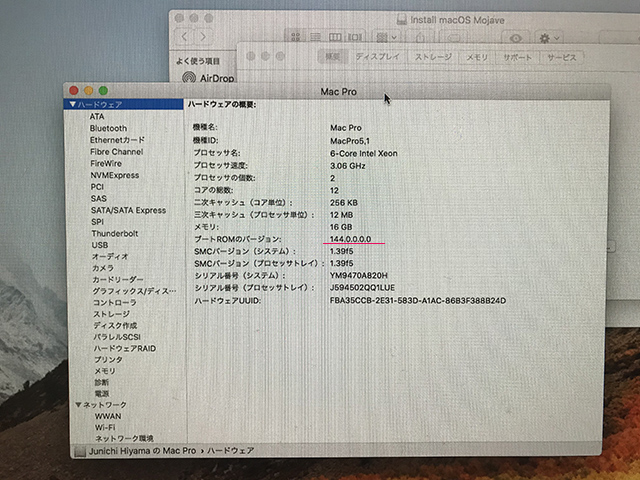Select SPI in the sidebar
The image size is (640, 480).
98,222
